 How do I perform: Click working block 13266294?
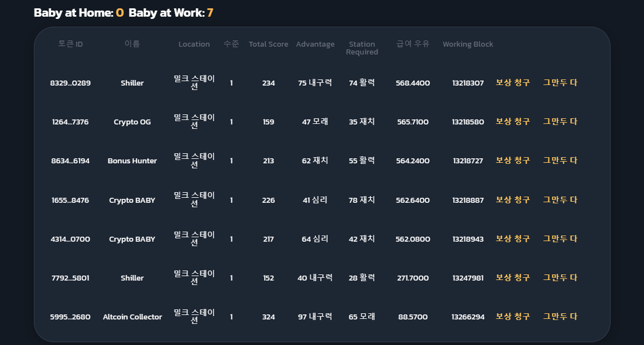click(x=468, y=317)
